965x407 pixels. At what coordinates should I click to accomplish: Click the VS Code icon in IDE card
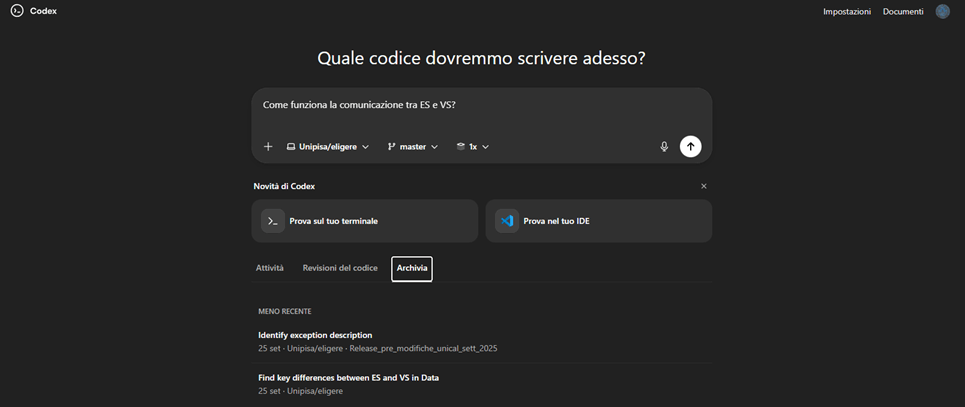pos(507,221)
